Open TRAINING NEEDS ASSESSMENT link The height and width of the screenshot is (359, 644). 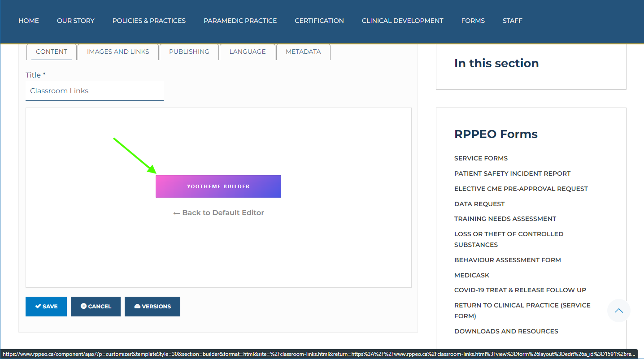(x=505, y=219)
